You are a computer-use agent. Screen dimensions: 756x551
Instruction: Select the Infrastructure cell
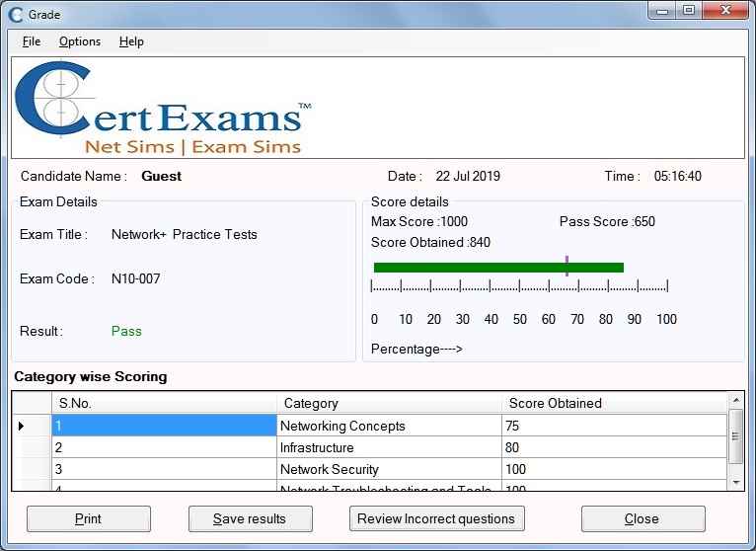tap(389, 447)
